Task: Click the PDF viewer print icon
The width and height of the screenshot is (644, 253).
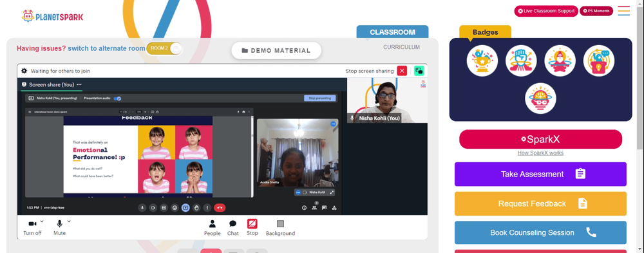Action: (244, 112)
